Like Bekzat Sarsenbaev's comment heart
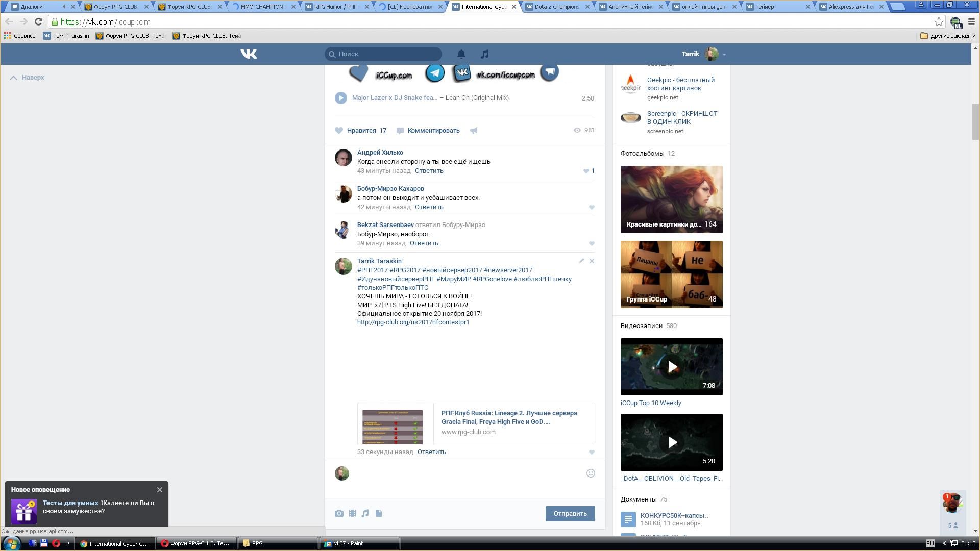The width and height of the screenshot is (980, 551). (x=592, y=244)
